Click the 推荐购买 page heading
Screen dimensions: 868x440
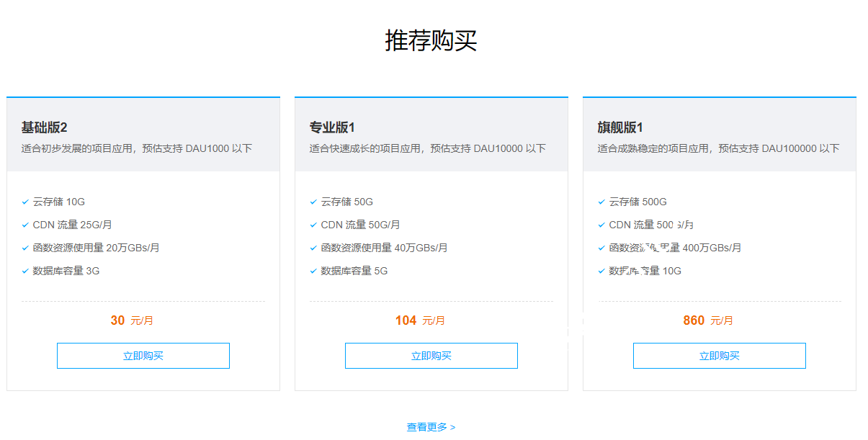pyautogui.click(x=431, y=40)
